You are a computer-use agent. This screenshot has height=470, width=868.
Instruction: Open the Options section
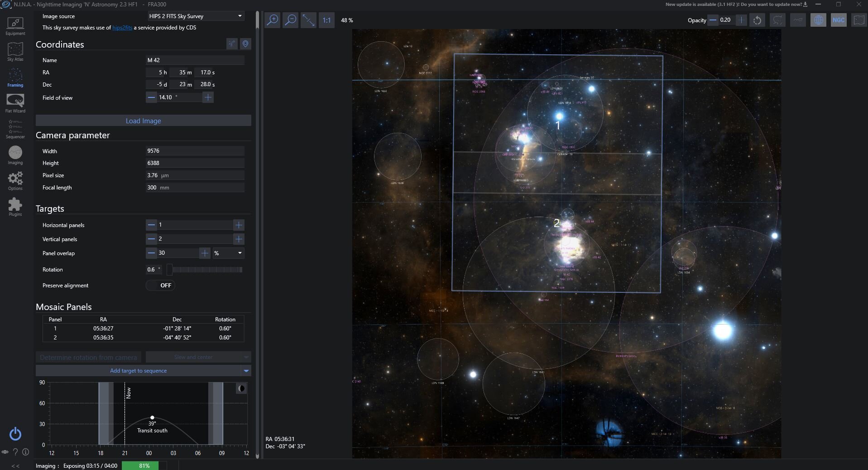15,181
